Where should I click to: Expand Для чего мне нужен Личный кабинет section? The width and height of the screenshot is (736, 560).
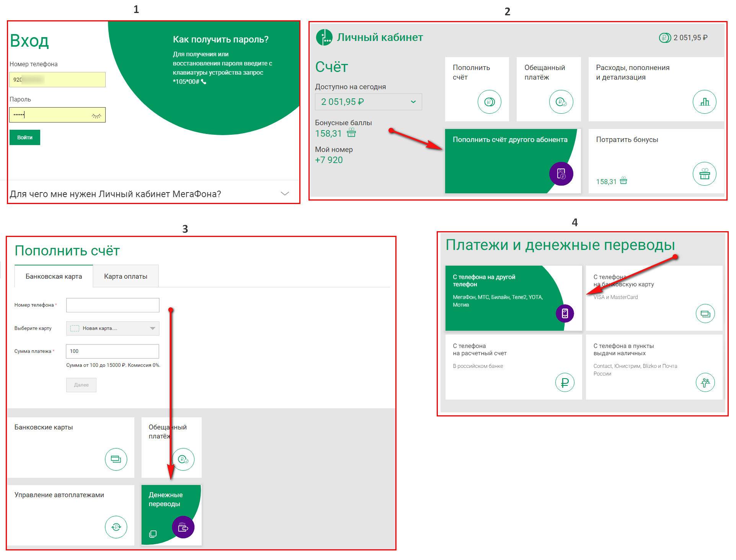click(284, 194)
